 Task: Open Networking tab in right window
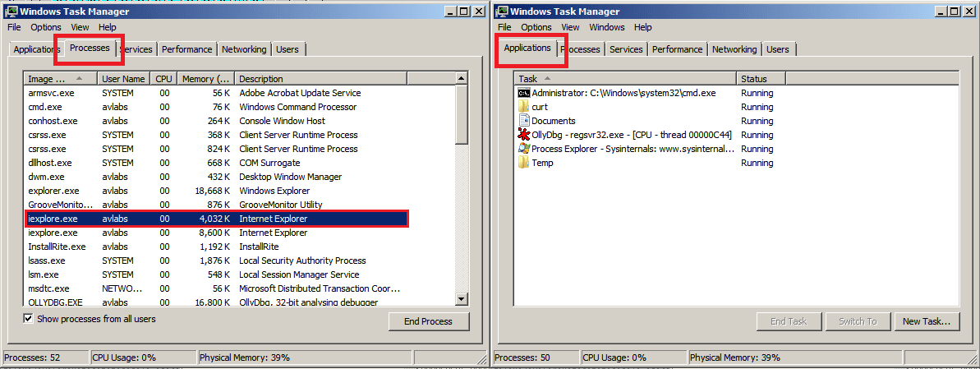(734, 49)
